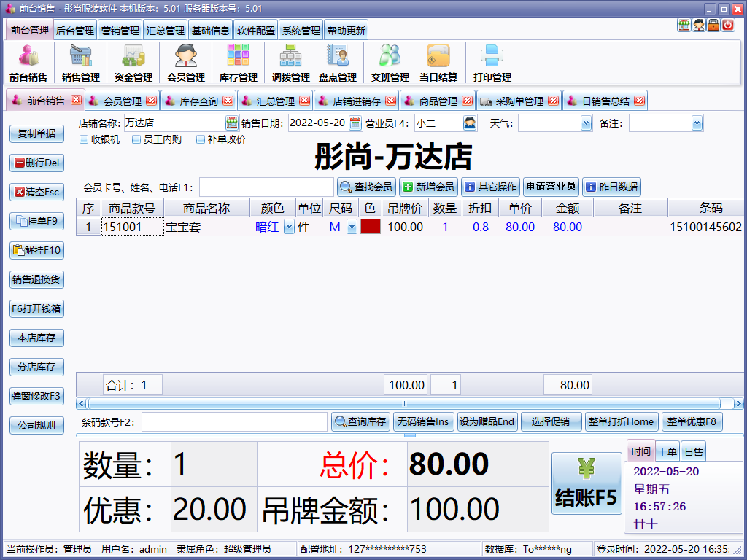Switch to 系统管理 menu tab
747x560 pixels.
click(301, 31)
